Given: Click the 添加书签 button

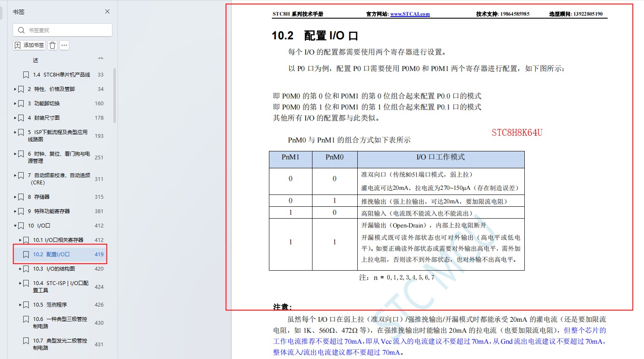Looking at the screenshot, I should click(29, 45).
